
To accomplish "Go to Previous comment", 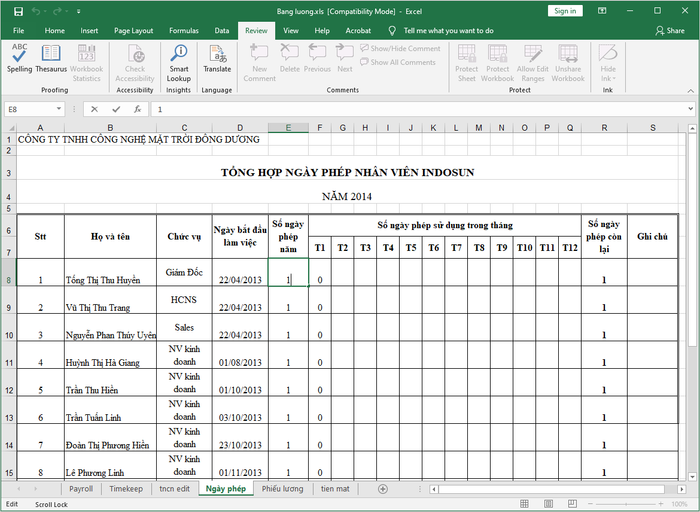I will point(317,58).
